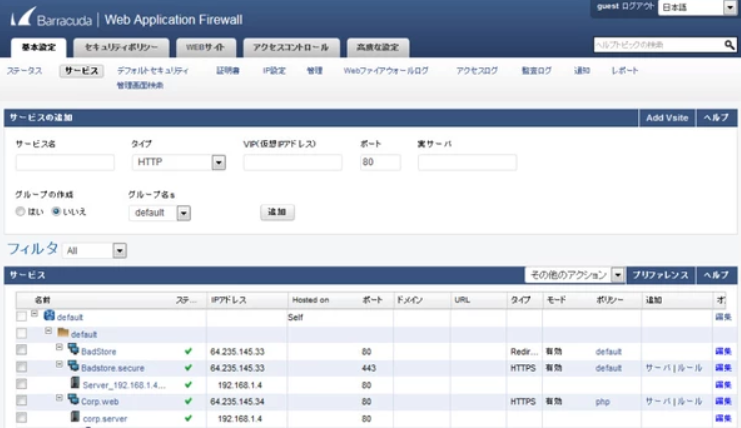This screenshot has height=428, width=741.
Task: Open the 日本語 language dropdown
Action: click(697, 7)
